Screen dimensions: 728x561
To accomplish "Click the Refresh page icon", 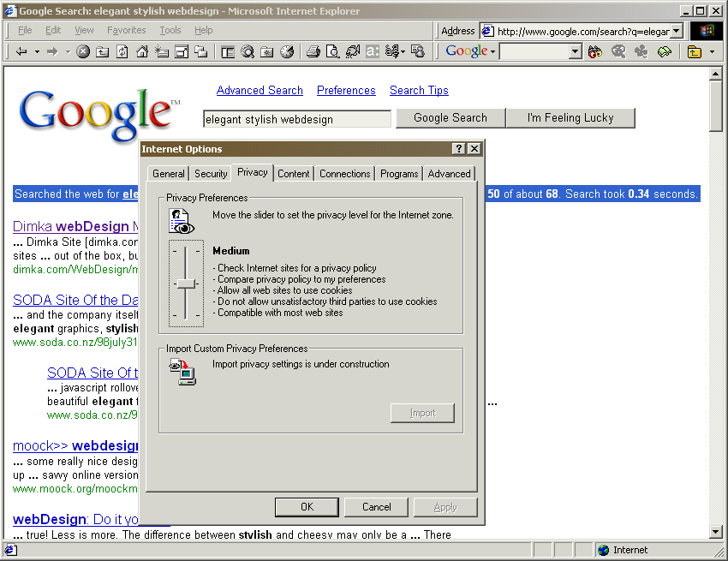I will click(122, 51).
